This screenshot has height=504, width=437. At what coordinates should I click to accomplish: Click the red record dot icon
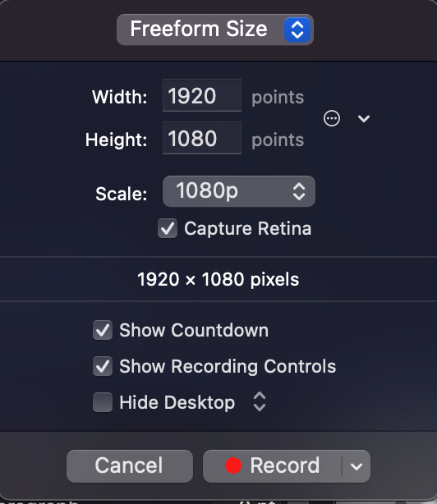(233, 465)
